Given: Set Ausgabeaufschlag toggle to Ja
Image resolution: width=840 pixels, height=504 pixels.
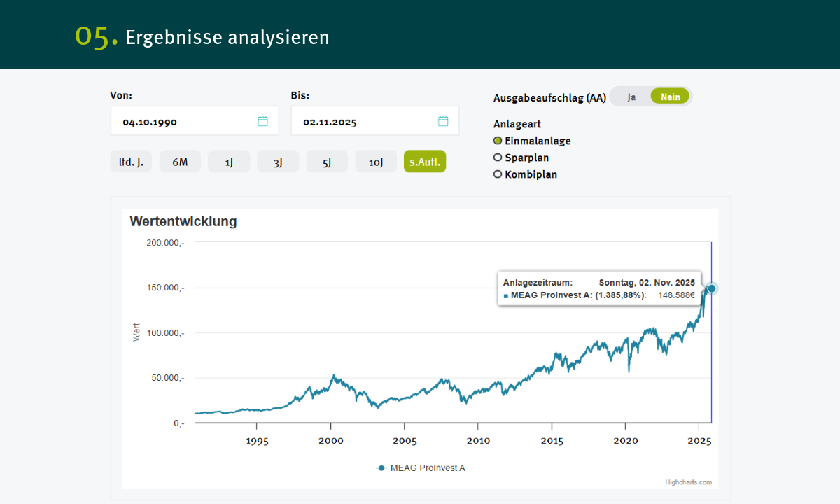Looking at the screenshot, I should (631, 97).
